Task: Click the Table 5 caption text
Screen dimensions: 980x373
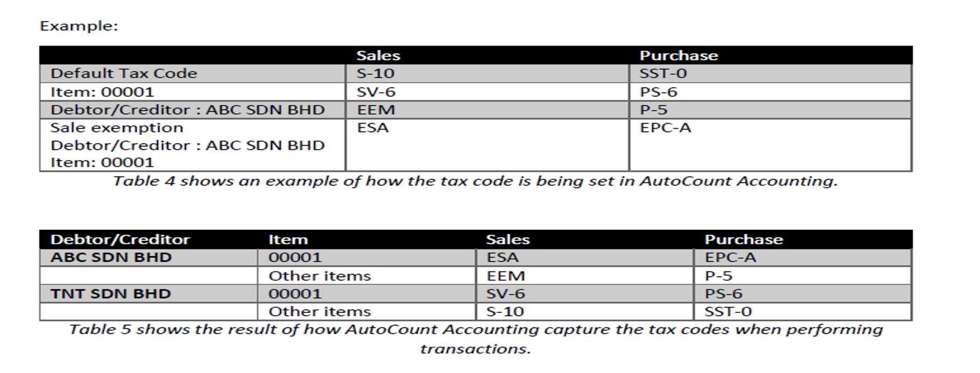Action: [x=475, y=330]
